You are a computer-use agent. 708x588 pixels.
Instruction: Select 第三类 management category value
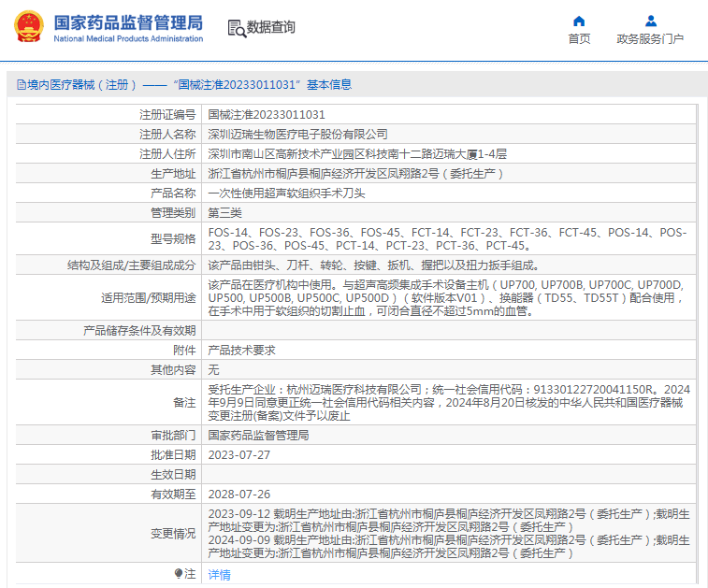pyautogui.click(x=224, y=213)
